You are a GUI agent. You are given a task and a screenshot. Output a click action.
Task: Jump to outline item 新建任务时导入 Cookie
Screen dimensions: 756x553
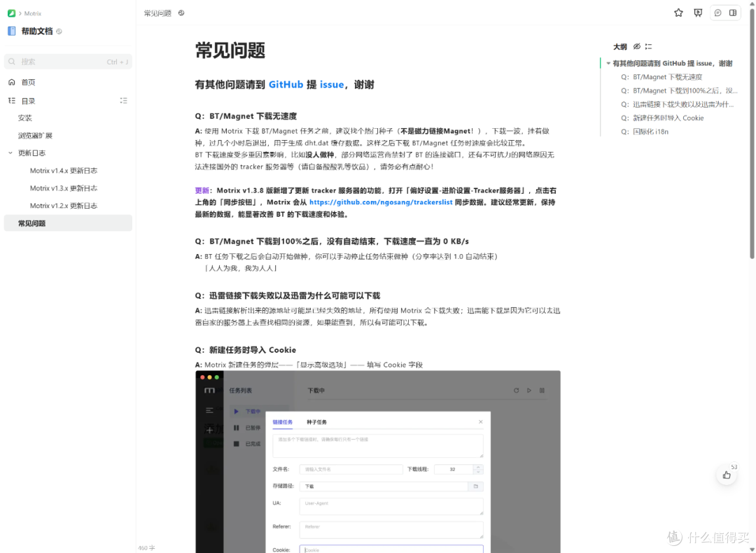click(662, 118)
